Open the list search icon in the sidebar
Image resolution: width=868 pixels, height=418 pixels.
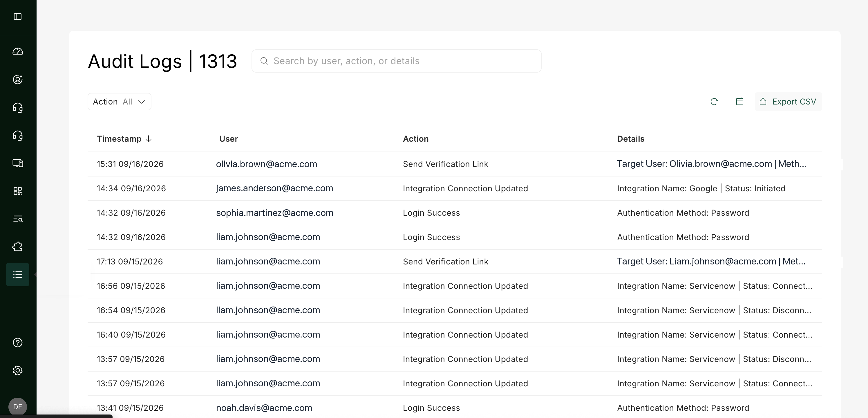coord(17,219)
